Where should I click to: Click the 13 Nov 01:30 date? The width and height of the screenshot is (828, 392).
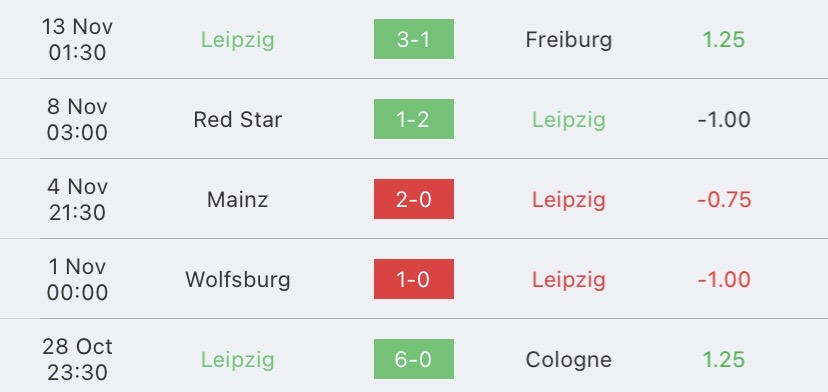pos(78,40)
